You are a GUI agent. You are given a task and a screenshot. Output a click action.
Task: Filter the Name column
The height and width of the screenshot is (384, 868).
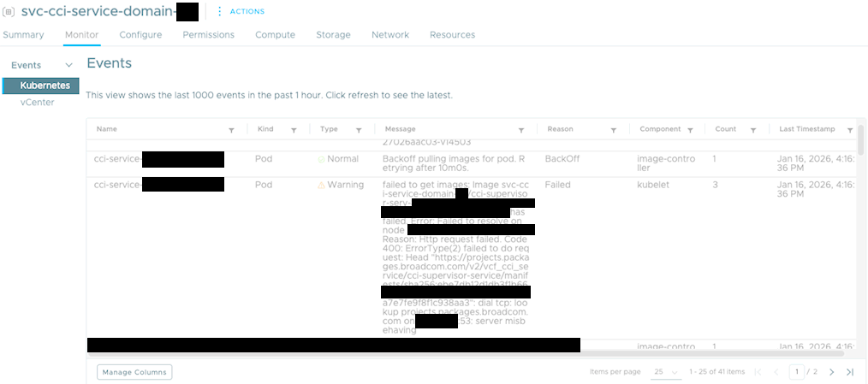point(231,130)
